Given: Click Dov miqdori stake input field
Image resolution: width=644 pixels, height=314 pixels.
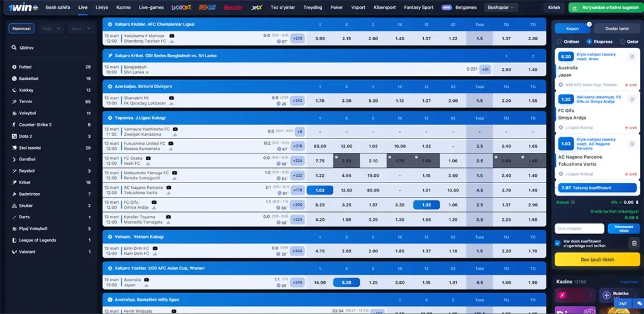Looking at the screenshot, I should 579,228.
